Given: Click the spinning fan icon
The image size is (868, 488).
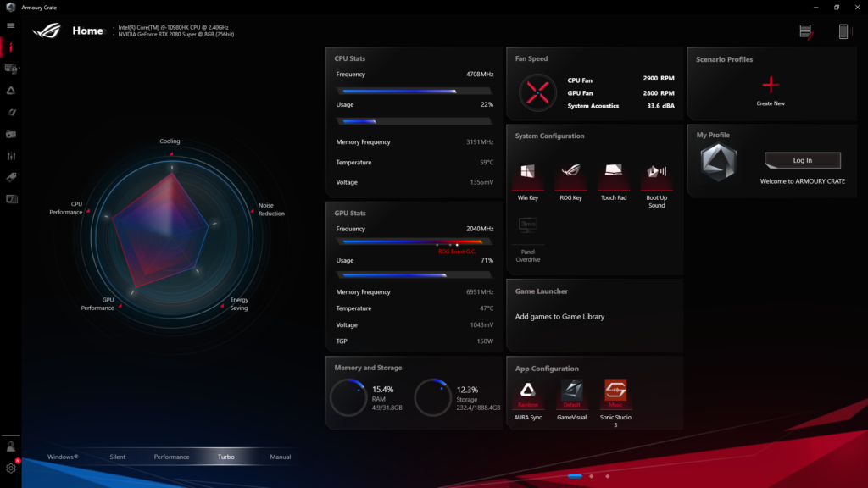Looking at the screenshot, I should [537, 92].
